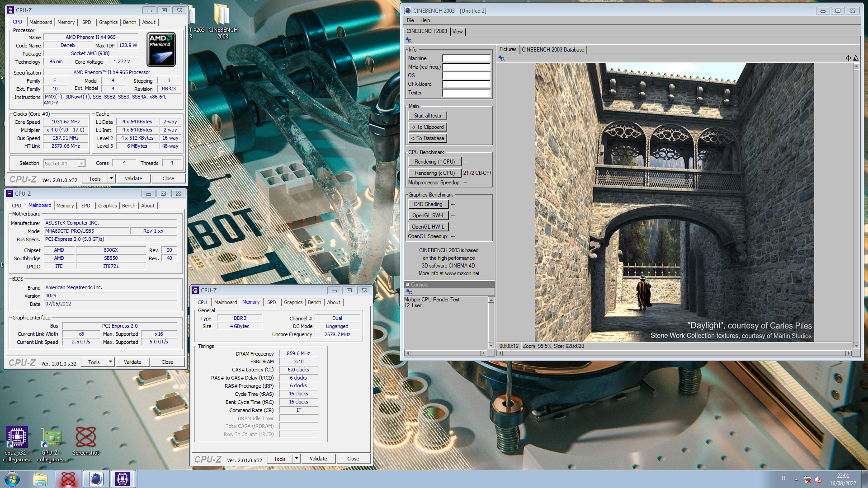
Task: Run Rendering (1 CPU) benchmark
Action: [434, 162]
